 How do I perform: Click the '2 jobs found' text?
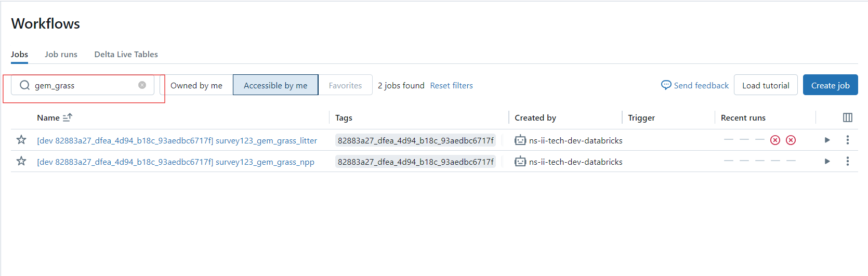coord(401,85)
